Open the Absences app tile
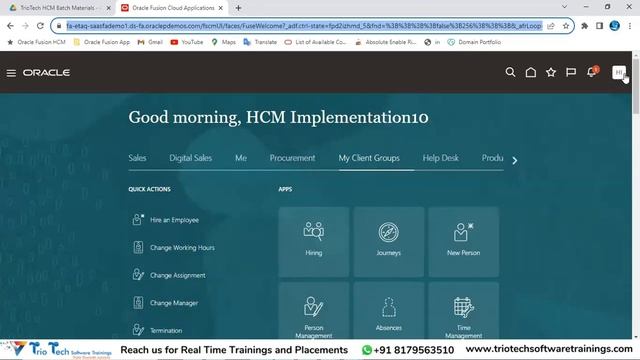 pos(389,311)
